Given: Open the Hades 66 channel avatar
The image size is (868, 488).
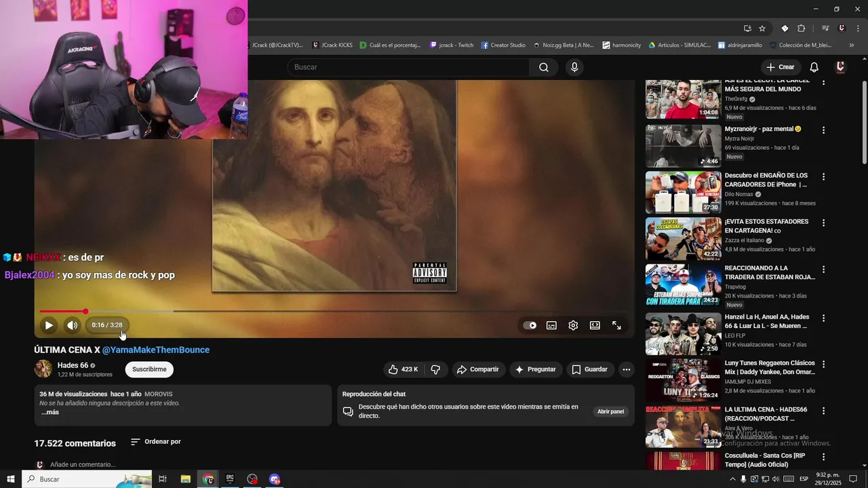Looking at the screenshot, I should pos(43,369).
